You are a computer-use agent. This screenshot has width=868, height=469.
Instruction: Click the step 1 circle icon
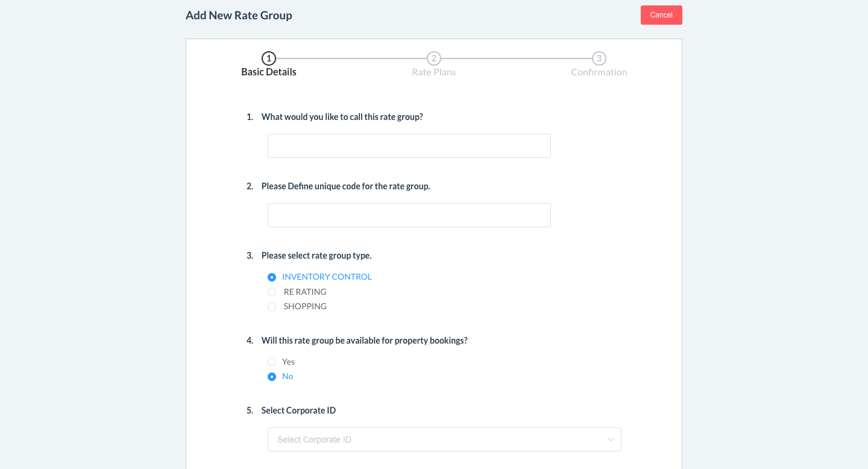[269, 58]
